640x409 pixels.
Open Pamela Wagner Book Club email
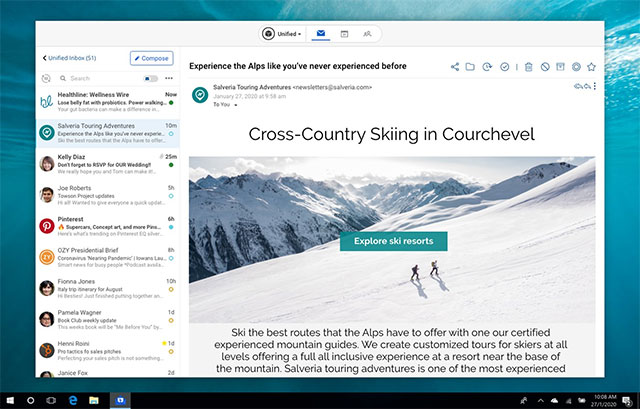coord(108,320)
